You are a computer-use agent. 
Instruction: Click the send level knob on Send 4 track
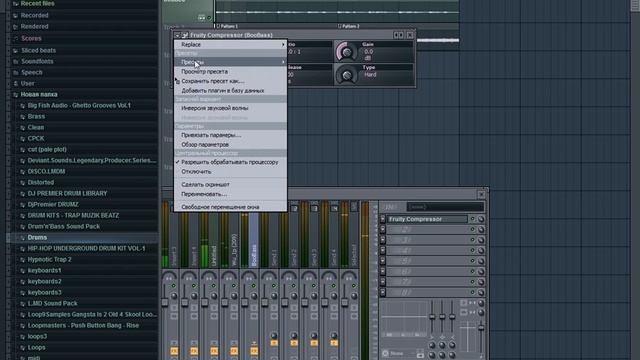tap(334, 336)
